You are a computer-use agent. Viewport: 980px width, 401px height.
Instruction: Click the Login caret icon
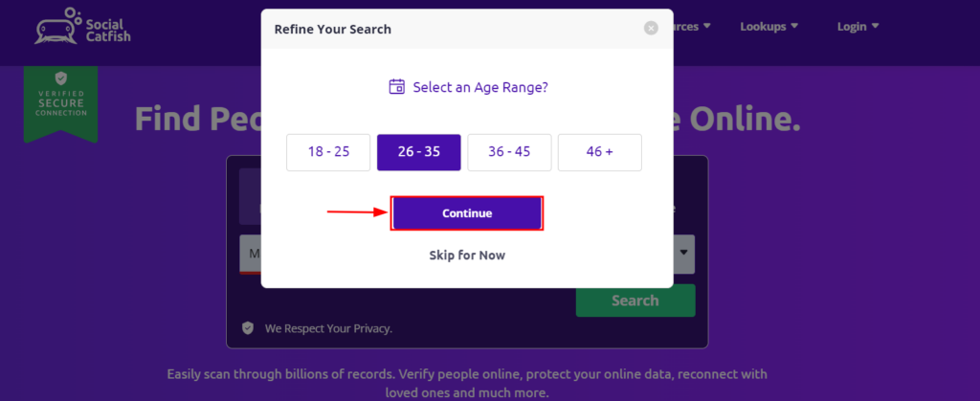[875, 26]
